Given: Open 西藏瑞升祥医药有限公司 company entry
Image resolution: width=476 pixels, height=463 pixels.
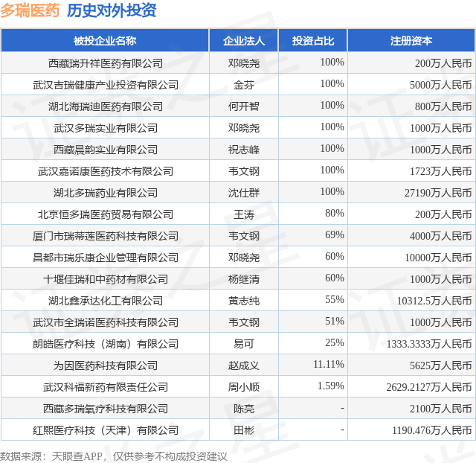Looking at the screenshot, I should 106,63.
